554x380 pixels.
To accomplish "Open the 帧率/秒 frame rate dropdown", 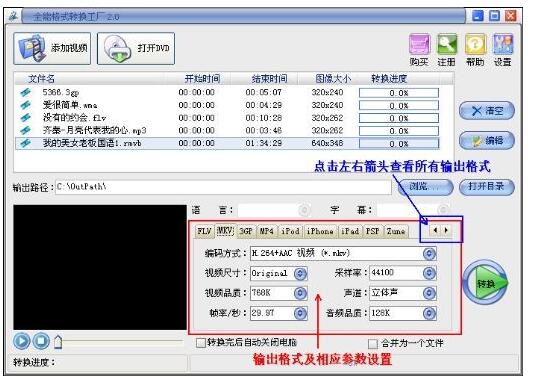I will 300,313.
